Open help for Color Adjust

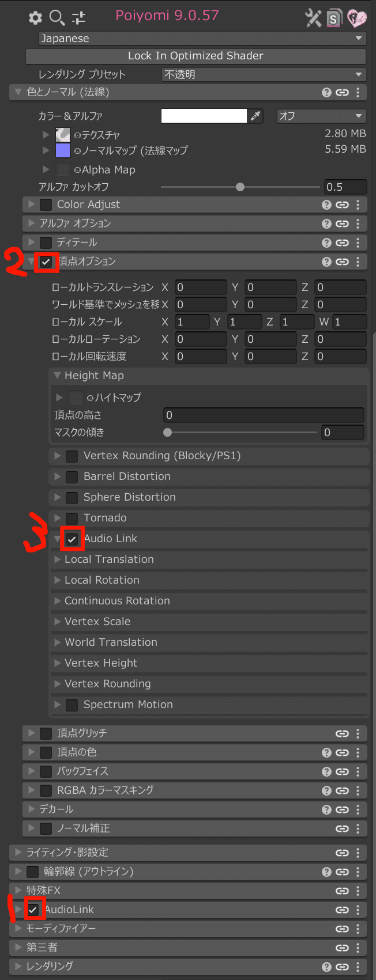326,205
